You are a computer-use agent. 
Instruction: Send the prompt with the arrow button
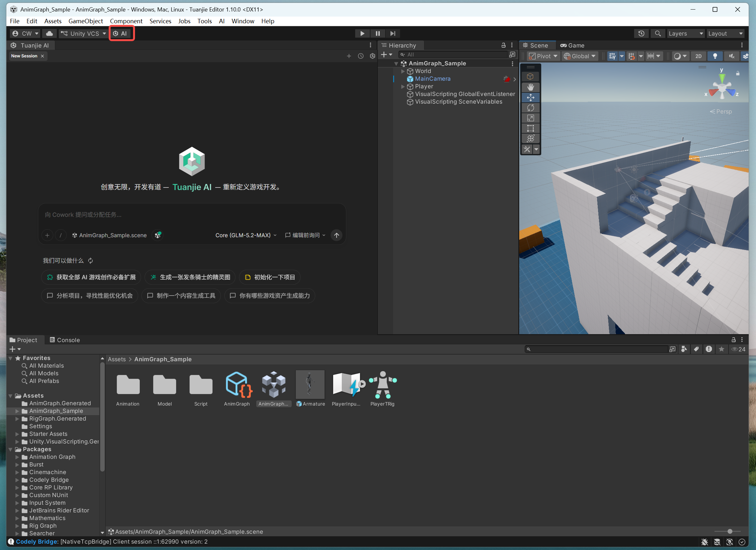(x=337, y=235)
